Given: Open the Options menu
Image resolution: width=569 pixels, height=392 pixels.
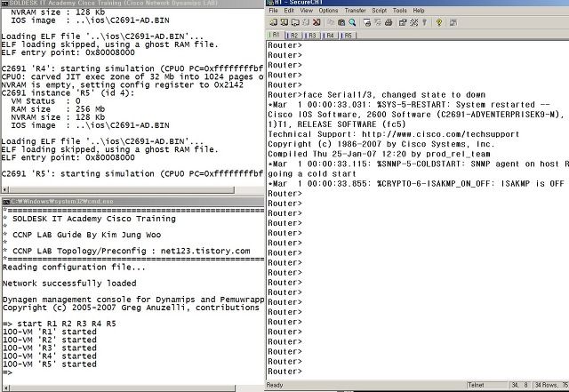Looking at the screenshot, I should click(328, 11).
